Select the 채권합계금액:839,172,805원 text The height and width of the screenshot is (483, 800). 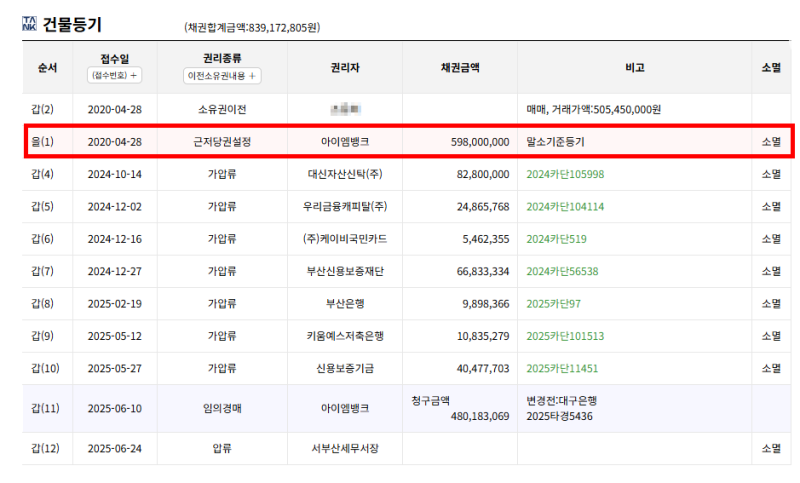[x=252, y=28]
